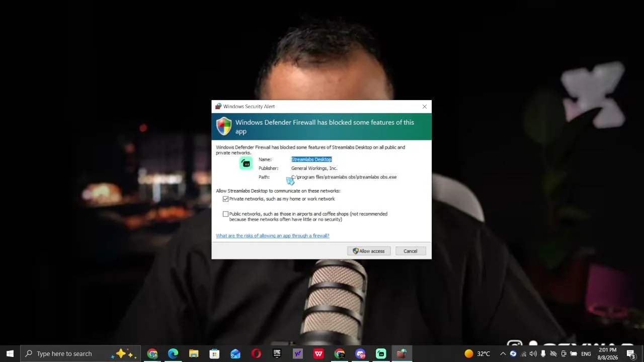Click the blue plus tray icon

click(x=513, y=353)
